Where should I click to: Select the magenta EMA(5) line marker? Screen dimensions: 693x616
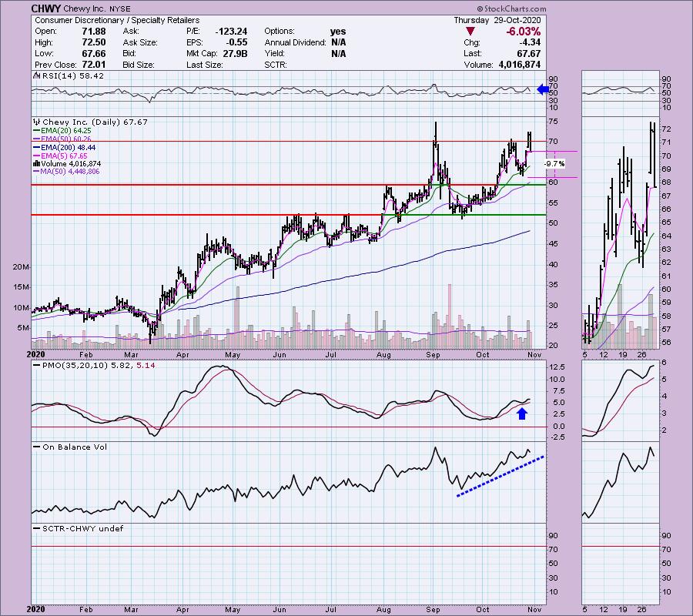pyautogui.click(x=36, y=156)
